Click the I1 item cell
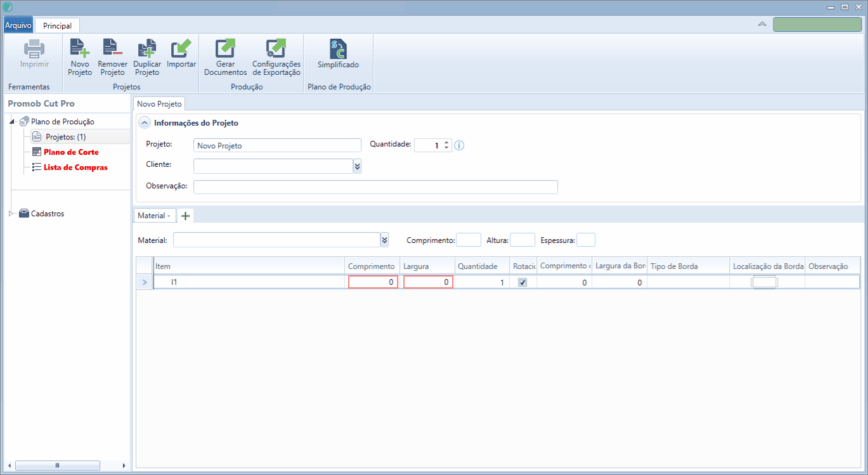 249,282
